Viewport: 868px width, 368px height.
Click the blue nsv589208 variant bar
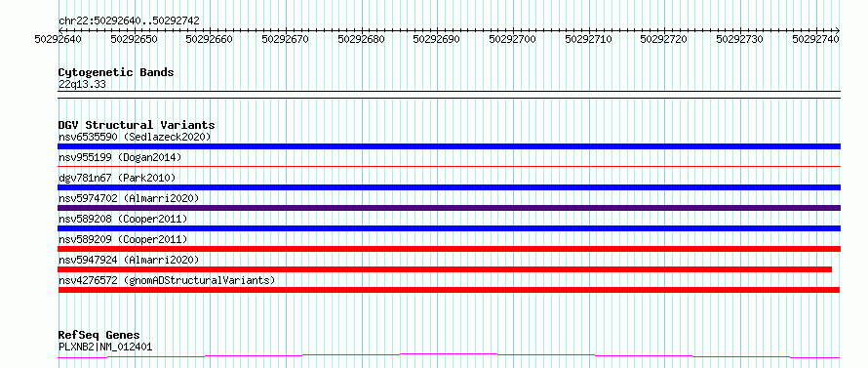click(x=449, y=228)
